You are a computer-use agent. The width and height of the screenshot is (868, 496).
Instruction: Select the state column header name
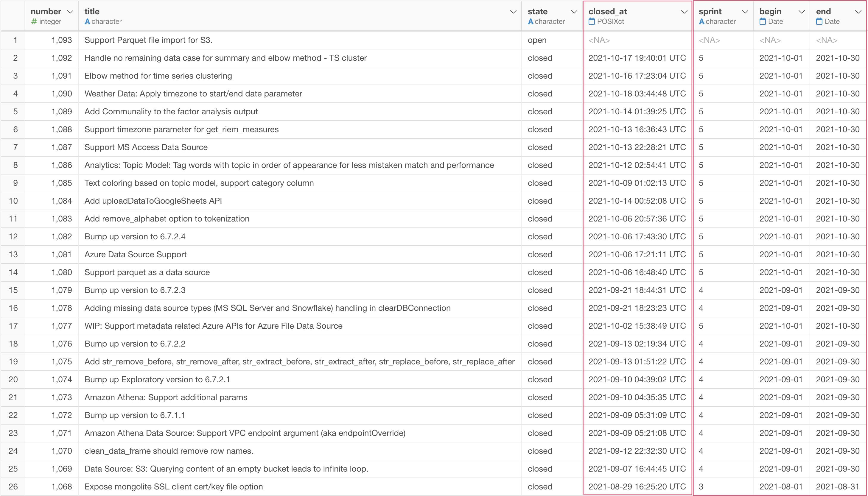(537, 12)
